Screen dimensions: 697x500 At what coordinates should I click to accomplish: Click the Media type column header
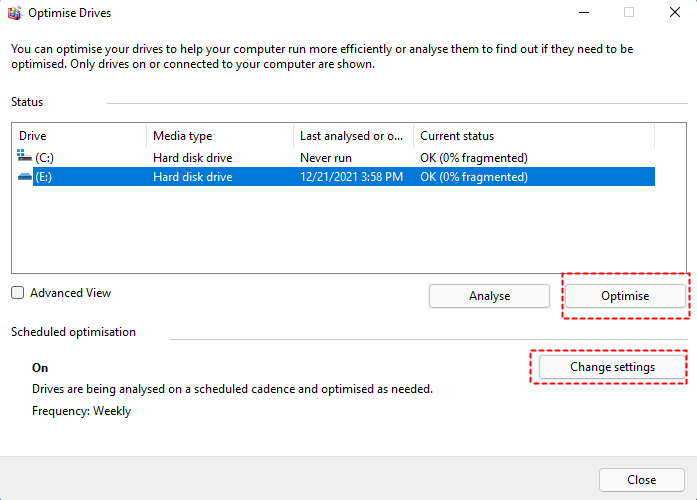[219, 136]
